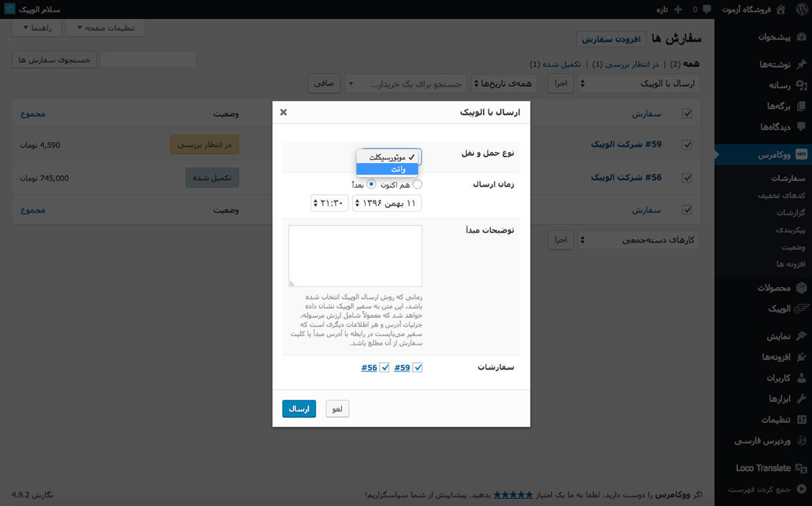
Task: Open order #59 شرکت الوپیک in table
Action: tap(626, 144)
